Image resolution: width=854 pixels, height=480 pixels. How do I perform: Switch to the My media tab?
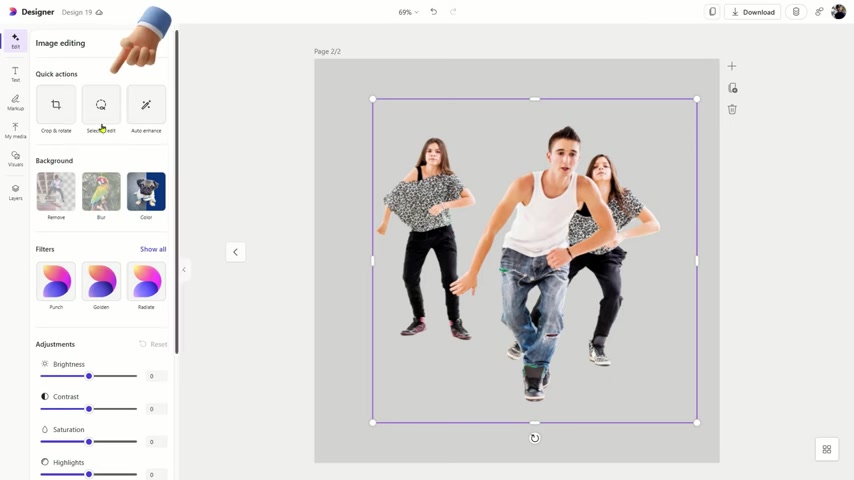(x=15, y=130)
